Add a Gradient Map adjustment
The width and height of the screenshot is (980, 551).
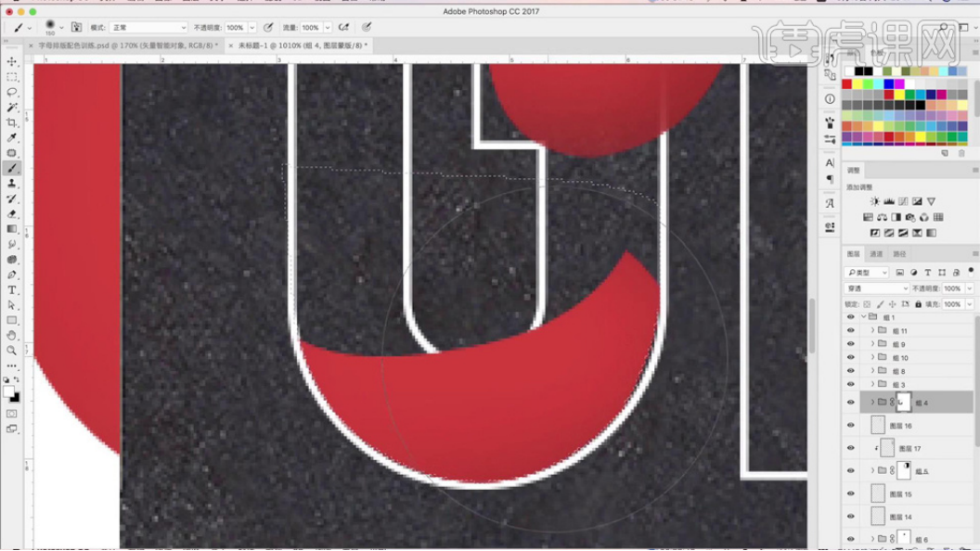tap(931, 233)
